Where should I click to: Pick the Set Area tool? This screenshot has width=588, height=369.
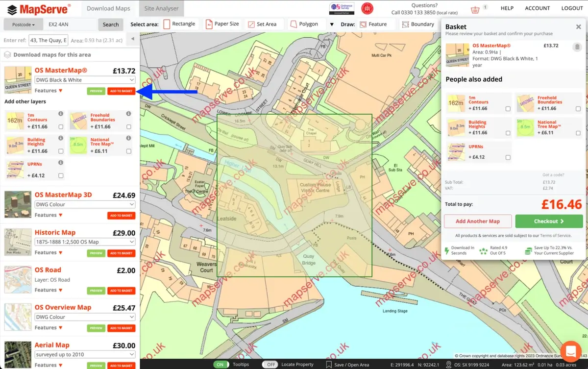tap(262, 24)
